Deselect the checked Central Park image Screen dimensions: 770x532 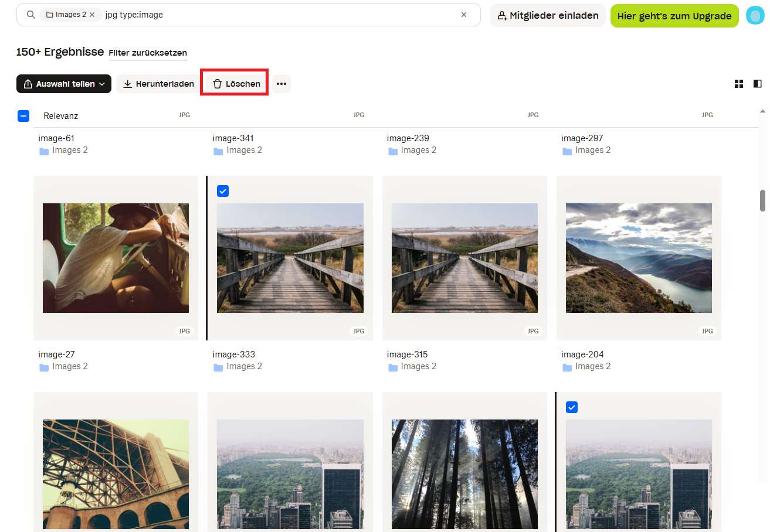572,407
